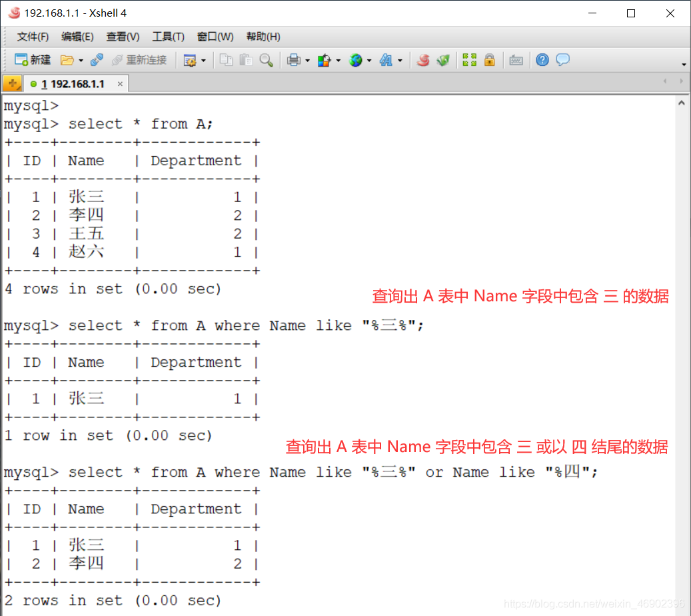Image resolution: width=691 pixels, height=616 pixels.
Task: Click the Find magnifier toolbar icon
Action: 265,60
